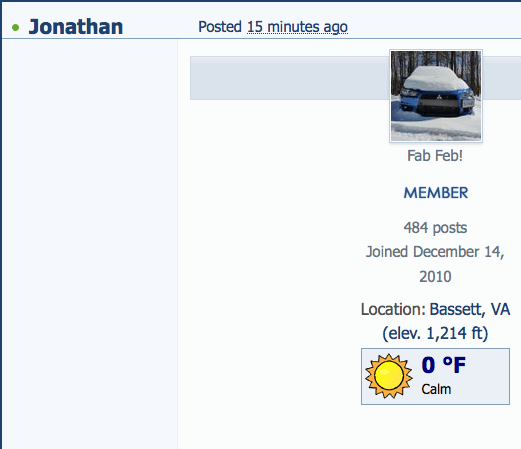The image size is (521, 449).
Task: Click the 'Joined December 14,' text
Action: pyautogui.click(x=435, y=252)
